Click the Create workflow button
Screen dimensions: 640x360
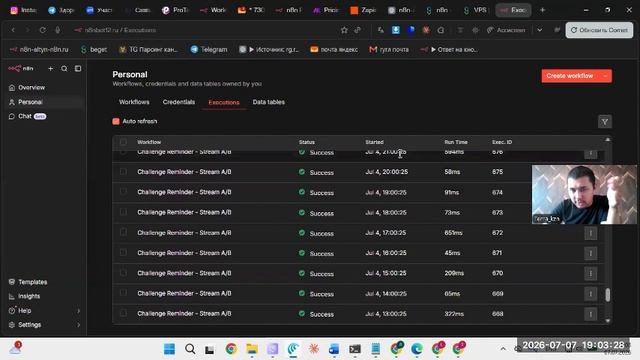pos(570,76)
